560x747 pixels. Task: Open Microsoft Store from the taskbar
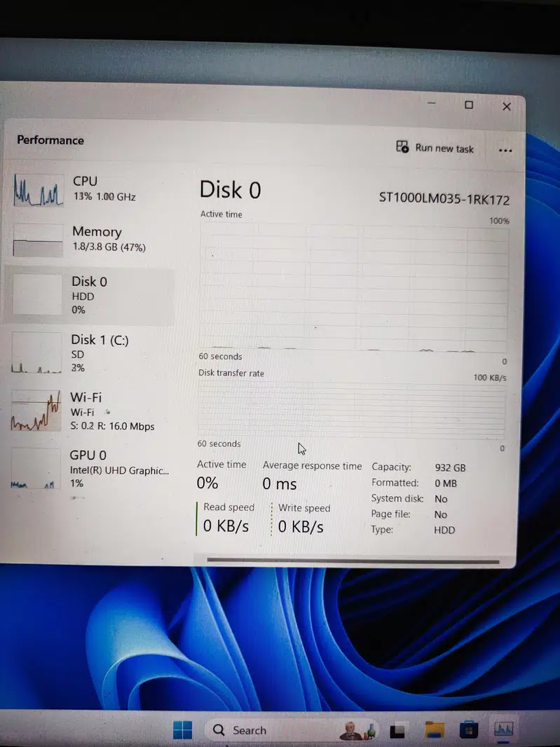coord(468,730)
